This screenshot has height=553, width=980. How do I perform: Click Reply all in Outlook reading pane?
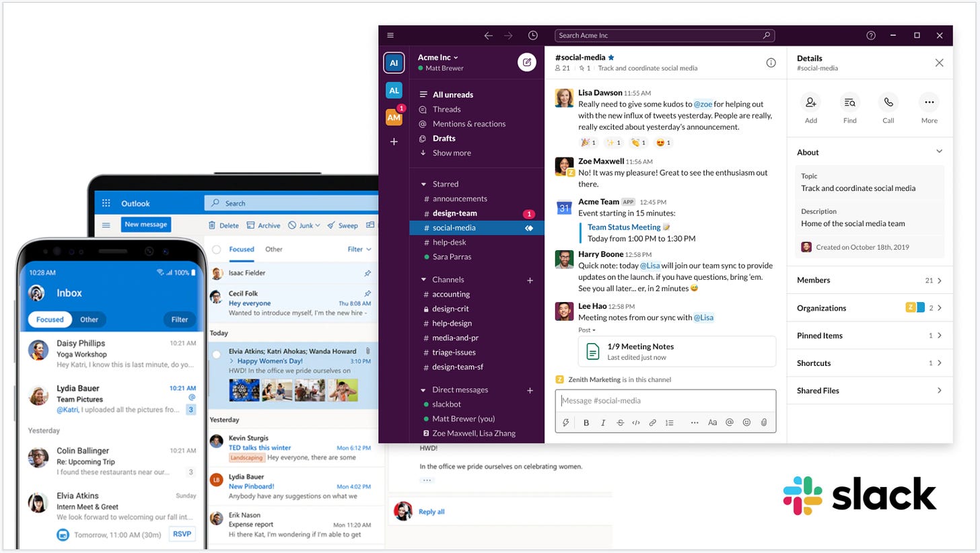tap(431, 512)
